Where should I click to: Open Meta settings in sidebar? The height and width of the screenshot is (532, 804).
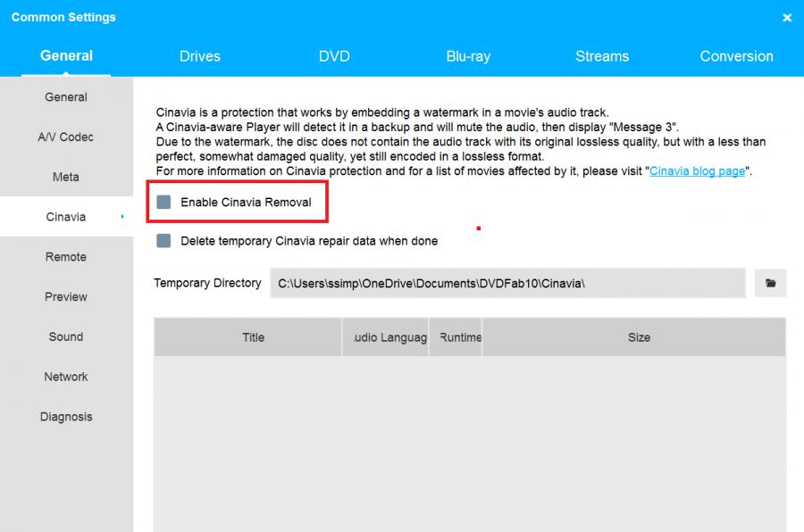66,177
